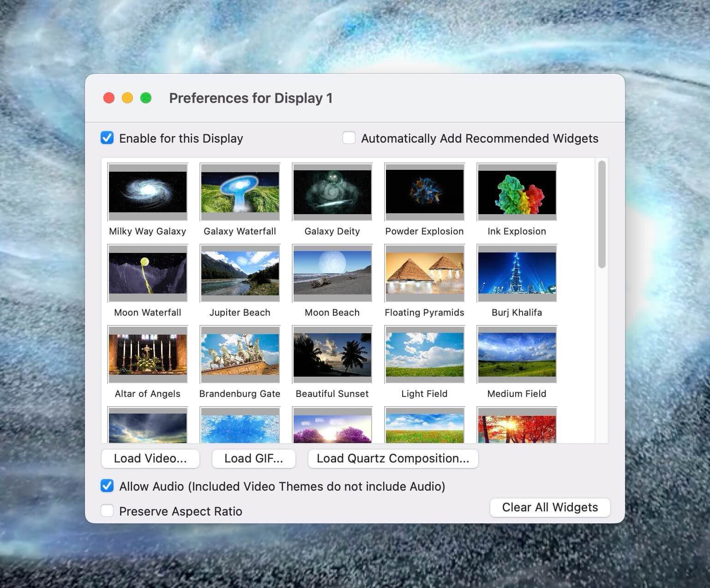Select the Ink Explosion theme
The height and width of the screenshot is (588, 710).
click(x=517, y=192)
